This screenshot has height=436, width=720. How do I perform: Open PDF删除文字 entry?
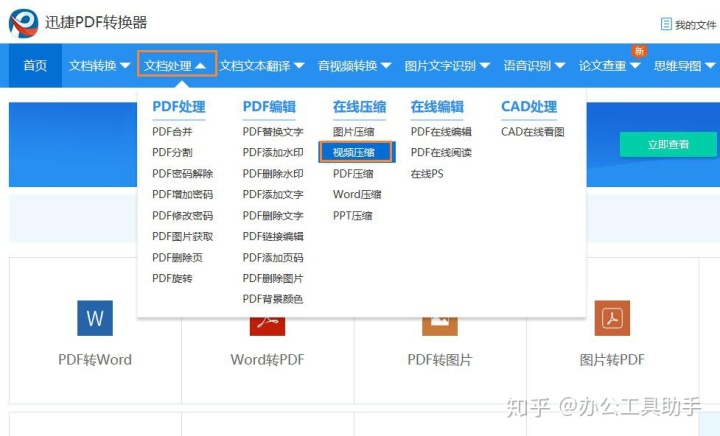click(273, 216)
